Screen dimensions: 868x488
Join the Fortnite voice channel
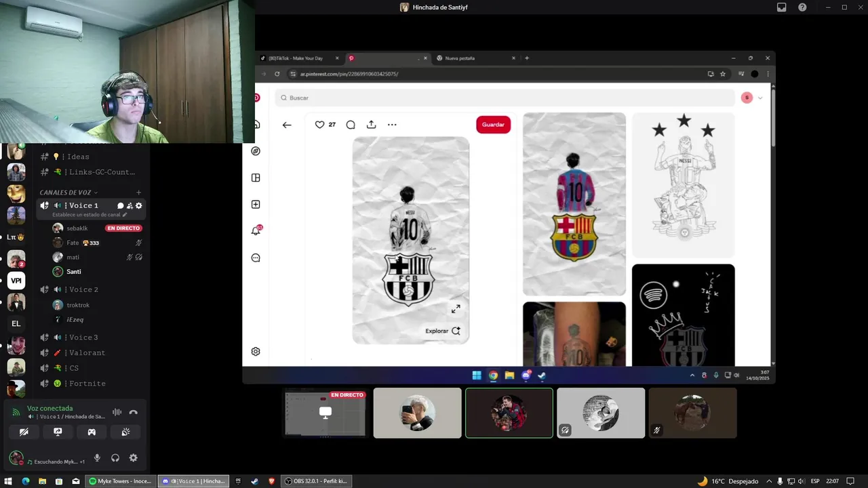pyautogui.click(x=90, y=384)
